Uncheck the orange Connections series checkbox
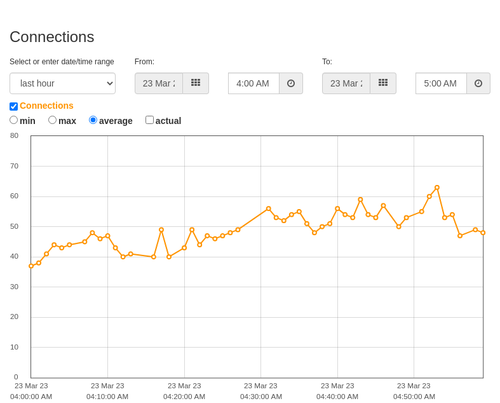 (14, 106)
